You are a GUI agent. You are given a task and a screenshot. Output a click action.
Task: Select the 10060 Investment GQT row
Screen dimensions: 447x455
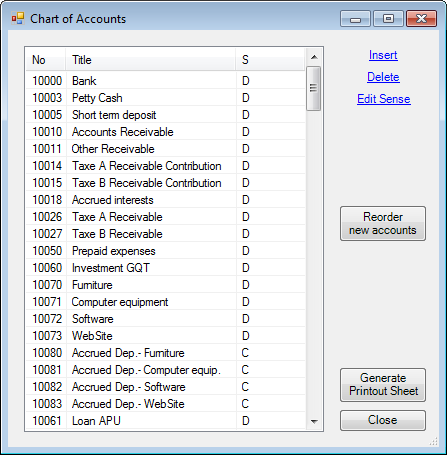(165, 268)
